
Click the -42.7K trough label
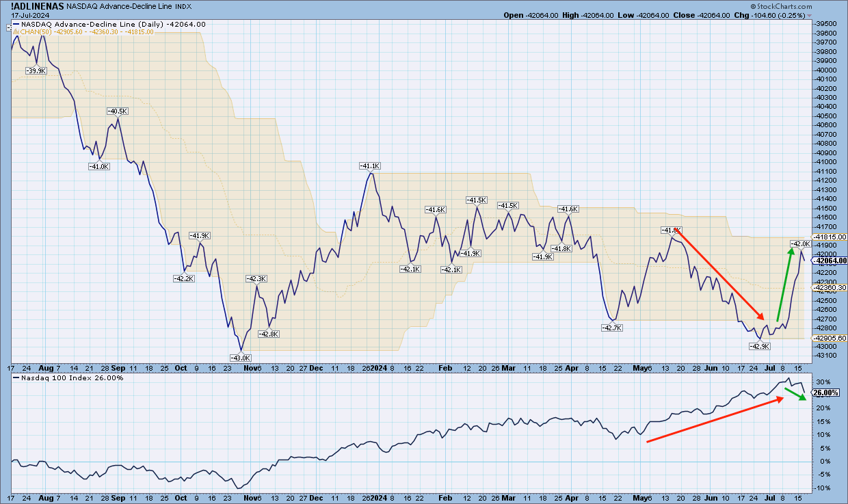point(611,328)
